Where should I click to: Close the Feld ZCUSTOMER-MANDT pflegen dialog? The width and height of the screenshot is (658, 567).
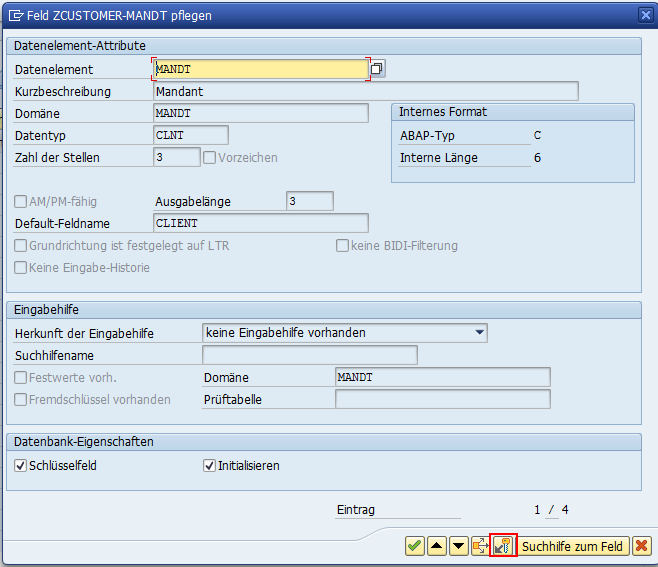645,15
